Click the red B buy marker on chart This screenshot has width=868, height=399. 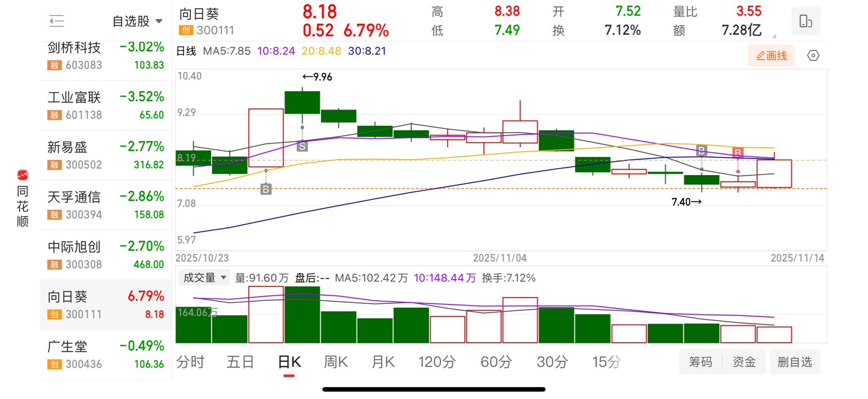[x=737, y=153]
